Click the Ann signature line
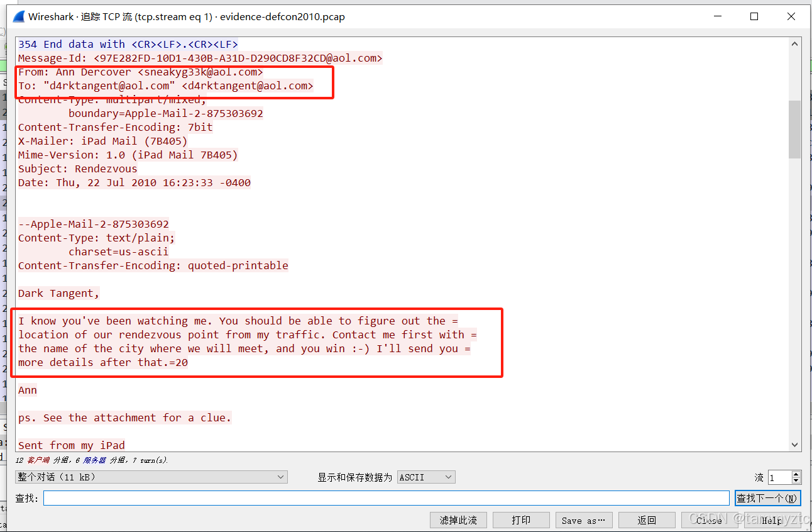Screen dimensions: 812x532 [x=27, y=390]
